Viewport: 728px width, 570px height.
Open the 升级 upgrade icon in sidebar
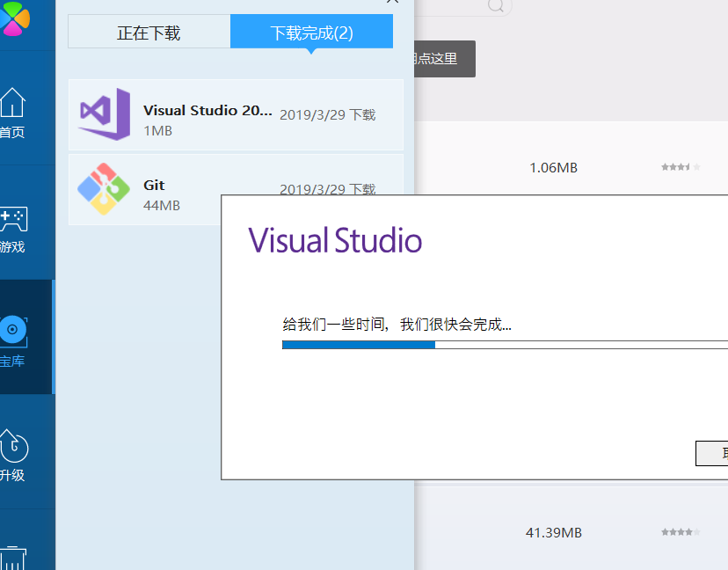pyautogui.click(x=14, y=445)
